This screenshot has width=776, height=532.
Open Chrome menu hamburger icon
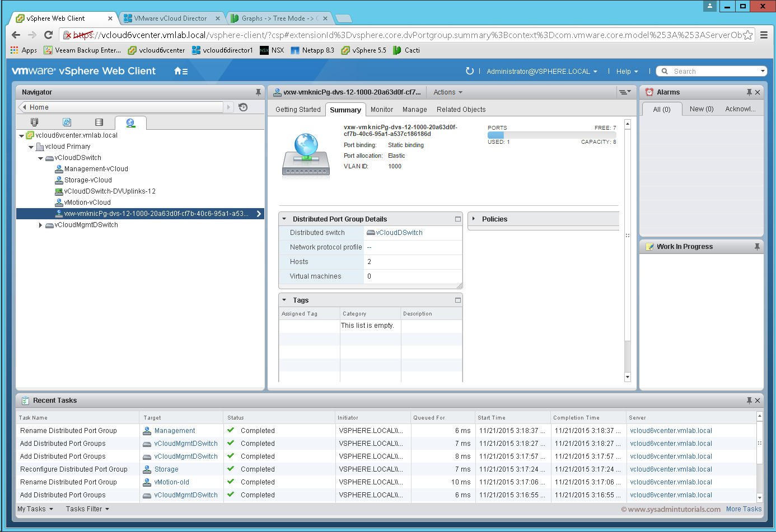[x=764, y=35]
